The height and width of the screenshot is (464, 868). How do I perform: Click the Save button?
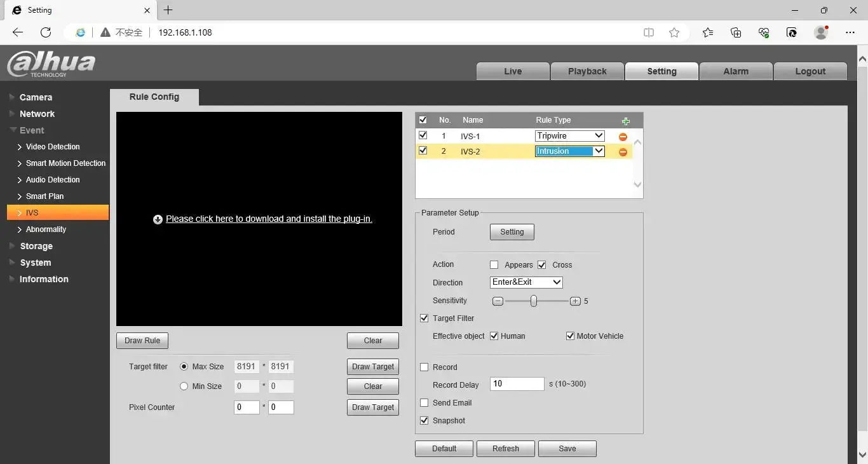tap(567, 449)
